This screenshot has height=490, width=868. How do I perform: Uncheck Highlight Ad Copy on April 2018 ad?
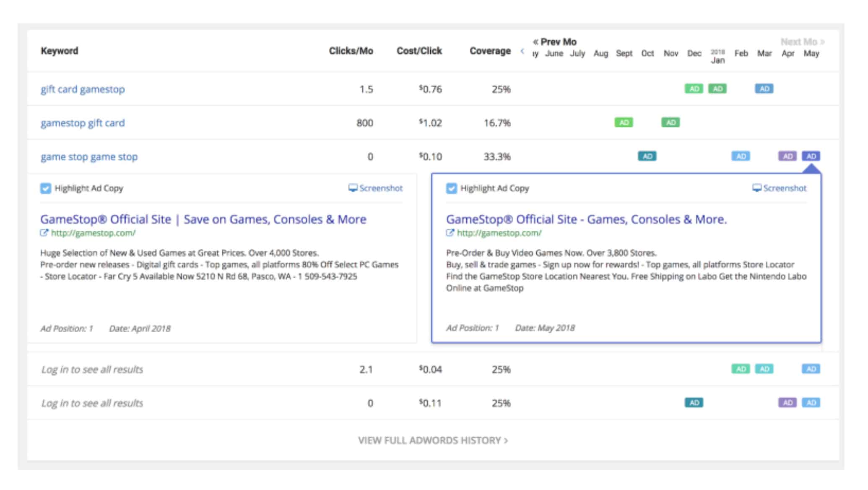tap(46, 188)
